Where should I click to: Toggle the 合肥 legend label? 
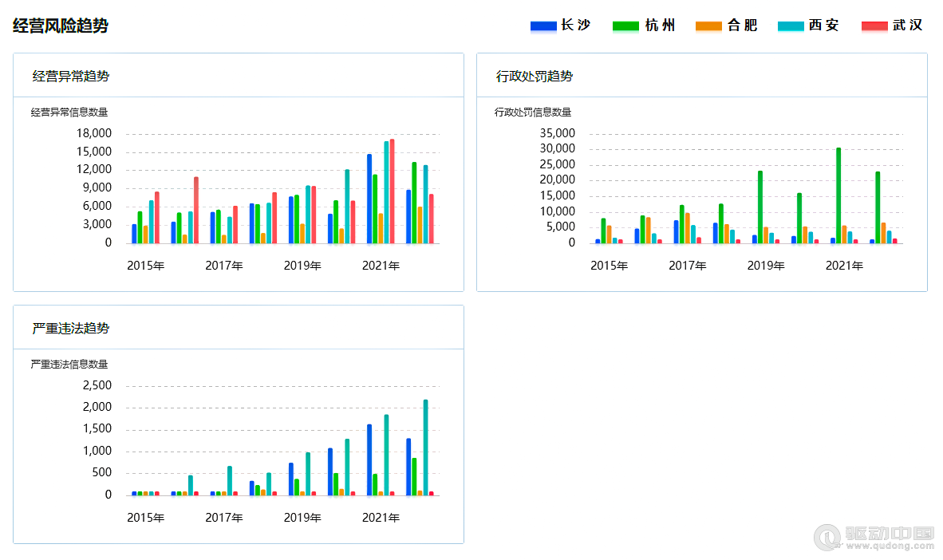(x=742, y=26)
